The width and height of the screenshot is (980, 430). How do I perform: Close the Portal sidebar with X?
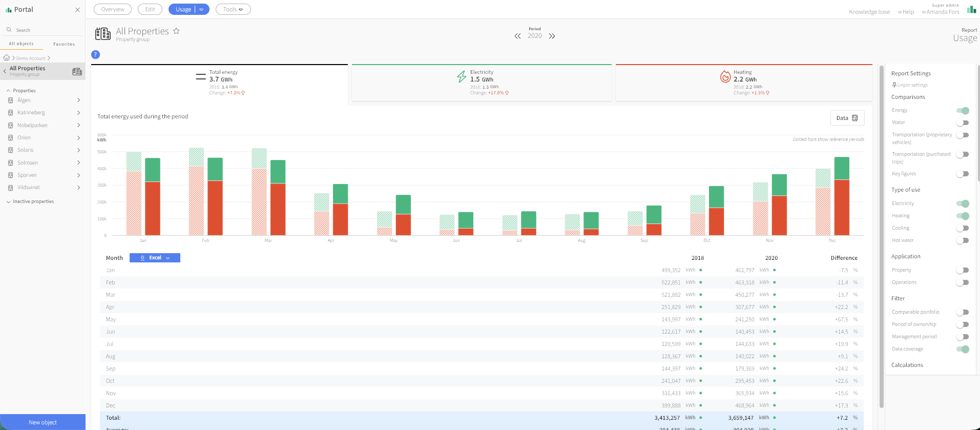[77, 10]
